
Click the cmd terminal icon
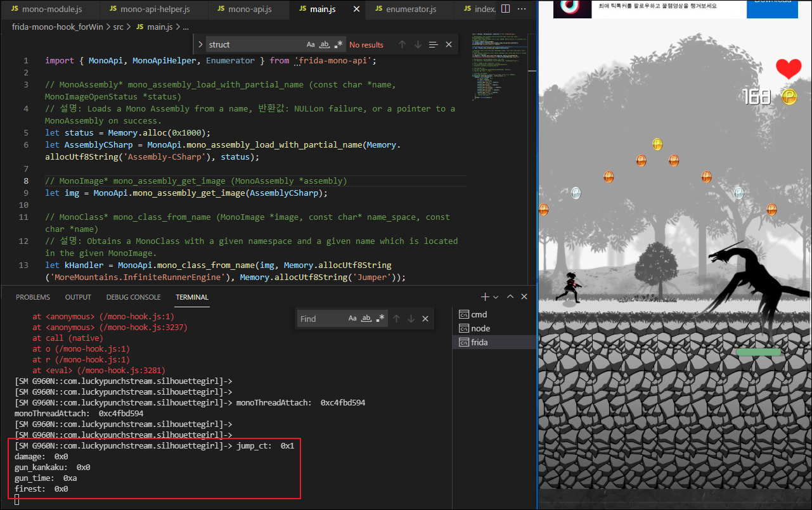point(463,314)
